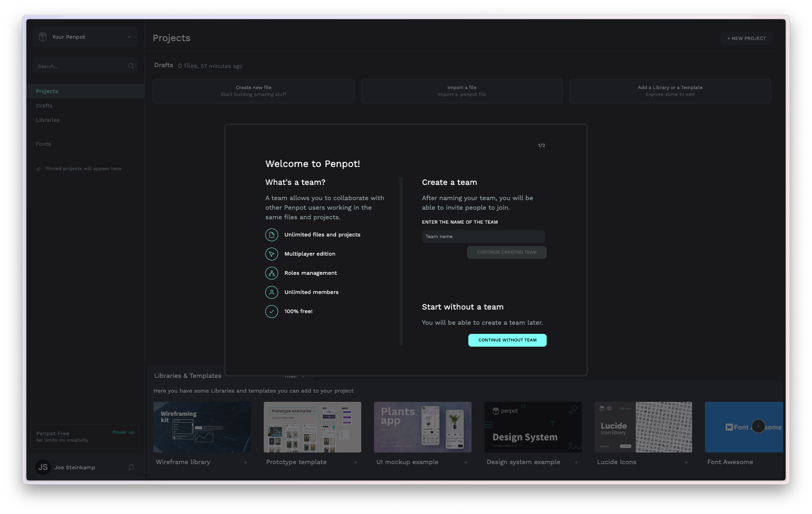Open the Drafts section in sidebar
The height and width of the screenshot is (514, 812).
pyautogui.click(x=44, y=105)
